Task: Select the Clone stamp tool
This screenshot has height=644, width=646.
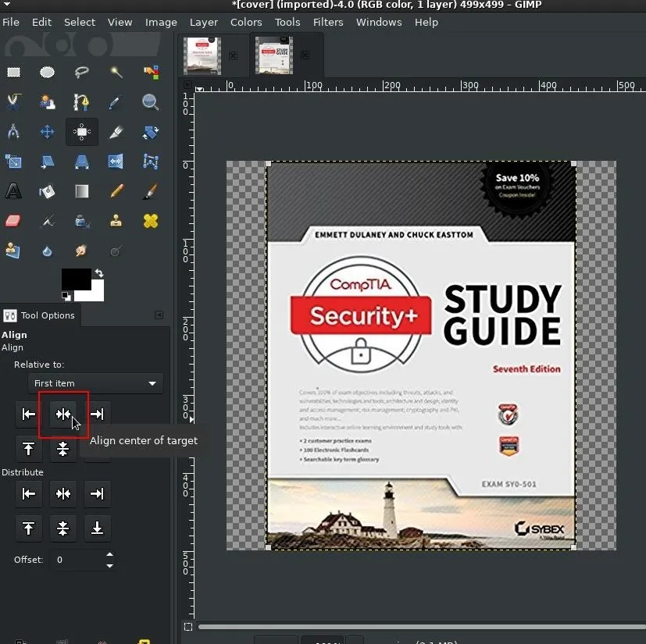Action: (x=116, y=221)
